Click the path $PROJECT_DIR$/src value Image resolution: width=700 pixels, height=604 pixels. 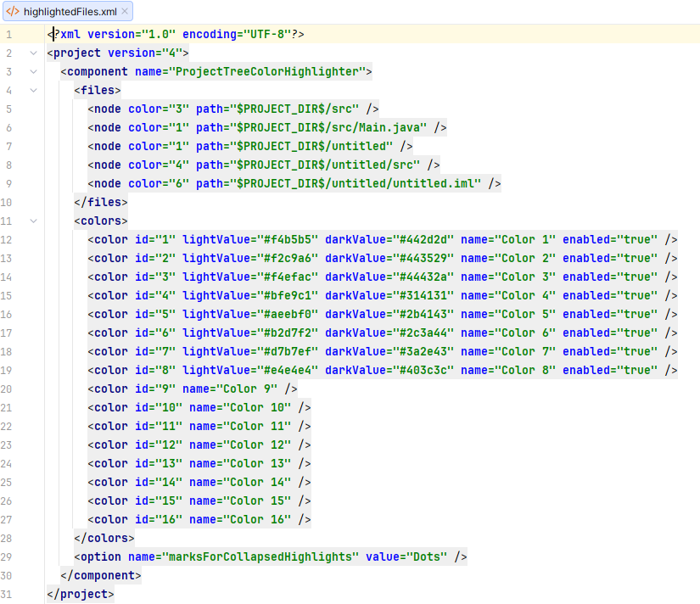coord(294,109)
